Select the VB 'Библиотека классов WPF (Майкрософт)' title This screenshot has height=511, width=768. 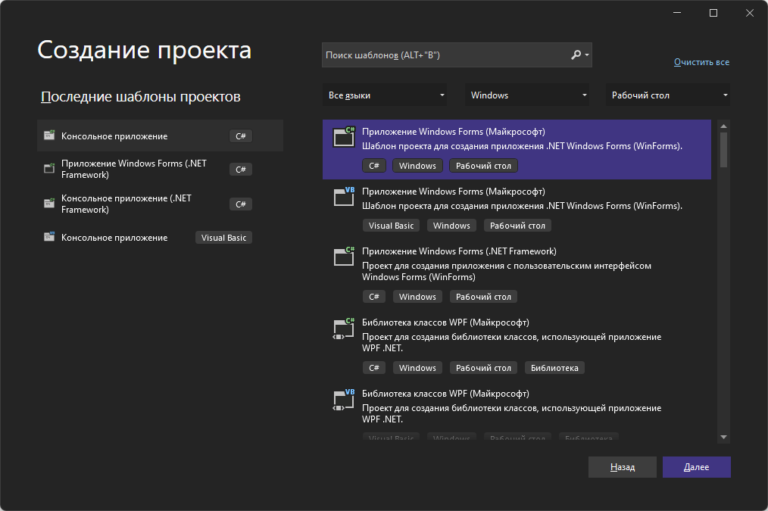(x=445, y=393)
